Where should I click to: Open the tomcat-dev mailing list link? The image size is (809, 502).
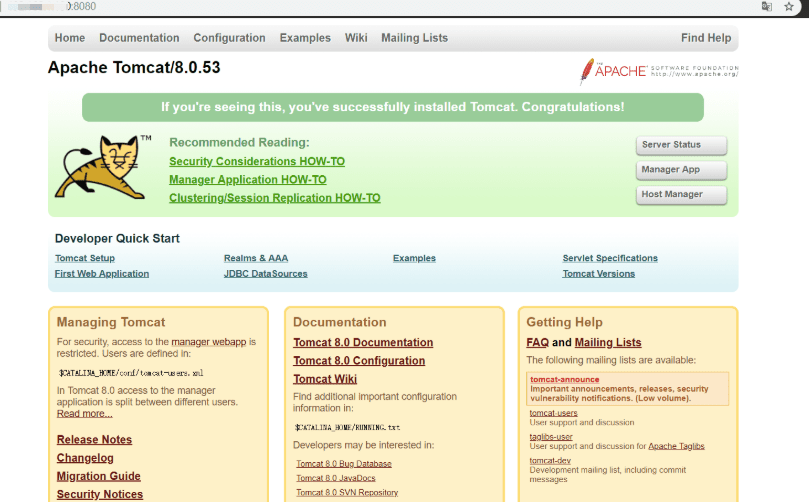coord(550,461)
